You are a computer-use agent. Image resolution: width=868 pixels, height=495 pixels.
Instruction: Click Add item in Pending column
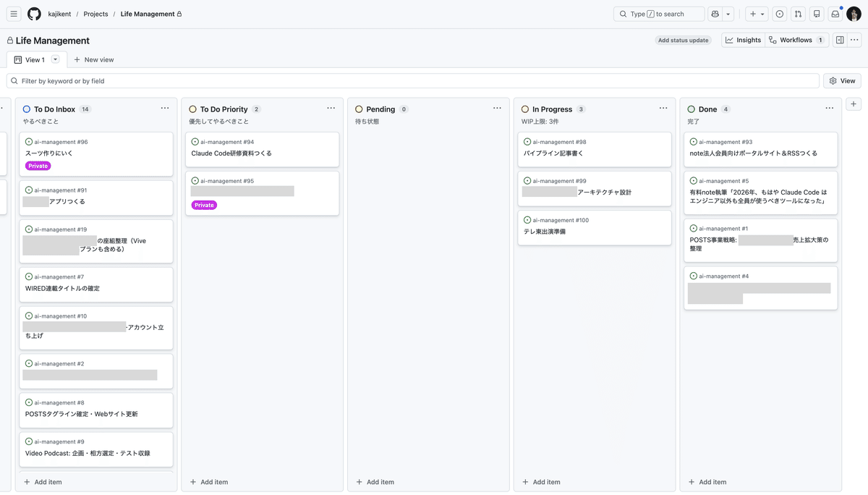click(375, 482)
